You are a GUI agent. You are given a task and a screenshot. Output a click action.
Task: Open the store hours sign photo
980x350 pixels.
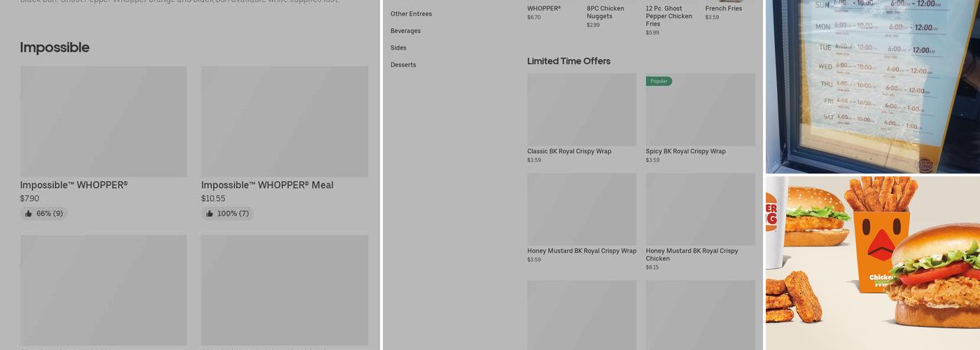click(872, 86)
